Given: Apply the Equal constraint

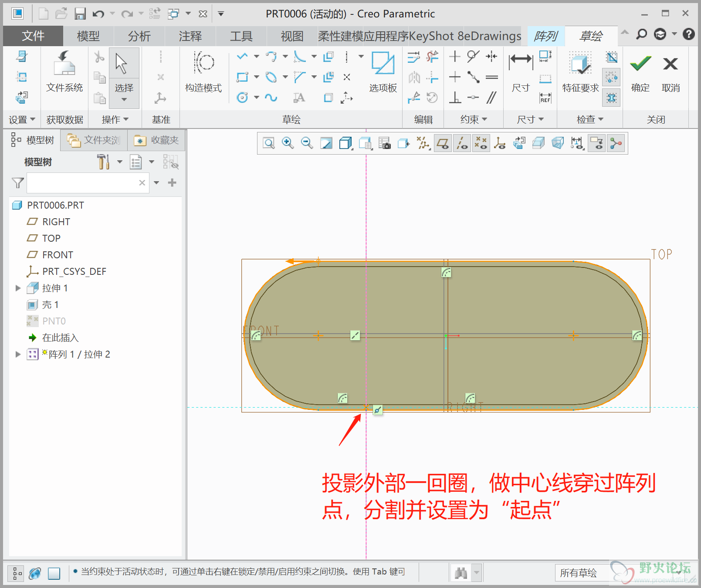Looking at the screenshot, I should [x=492, y=77].
